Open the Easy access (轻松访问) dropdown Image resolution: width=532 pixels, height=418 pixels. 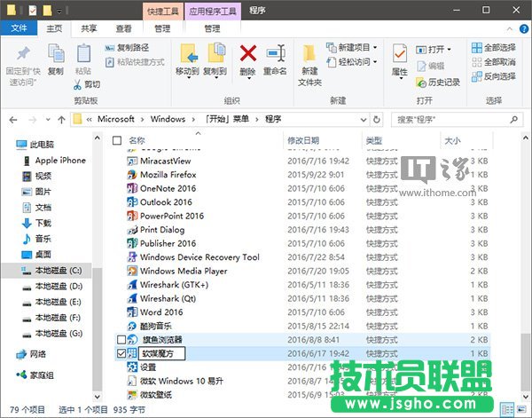[375, 62]
